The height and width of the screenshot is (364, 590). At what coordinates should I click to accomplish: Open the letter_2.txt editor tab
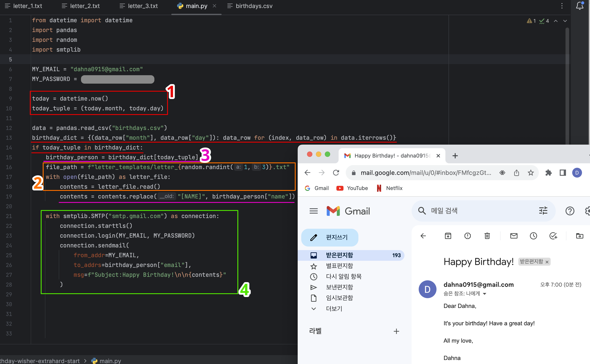pos(81,6)
